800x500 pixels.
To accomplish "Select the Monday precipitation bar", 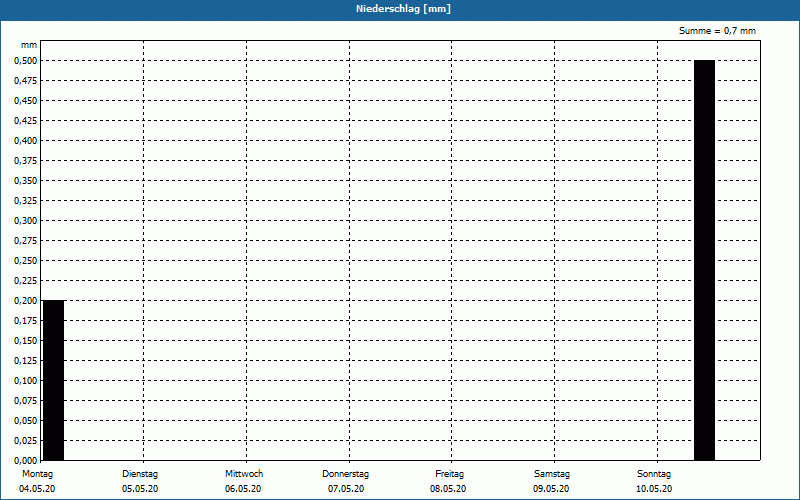I will click(x=54, y=380).
